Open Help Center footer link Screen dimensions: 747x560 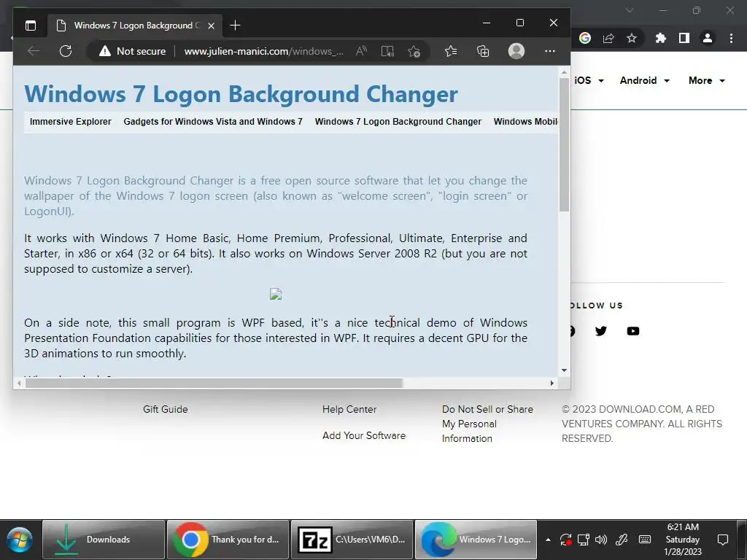coord(349,409)
